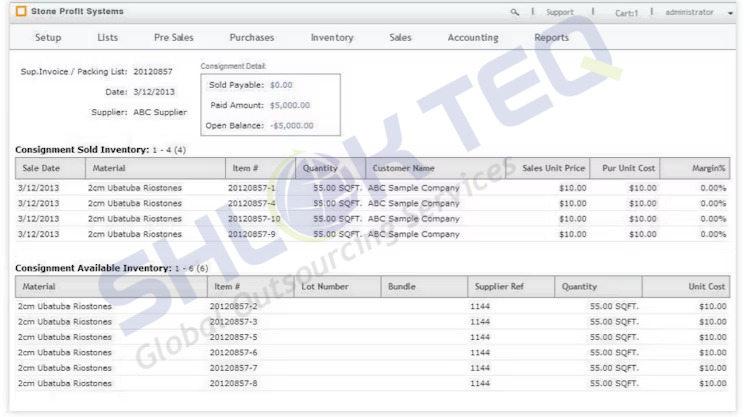Select sold item 20120857-1
The image size is (750, 417).
pyautogui.click(x=252, y=188)
